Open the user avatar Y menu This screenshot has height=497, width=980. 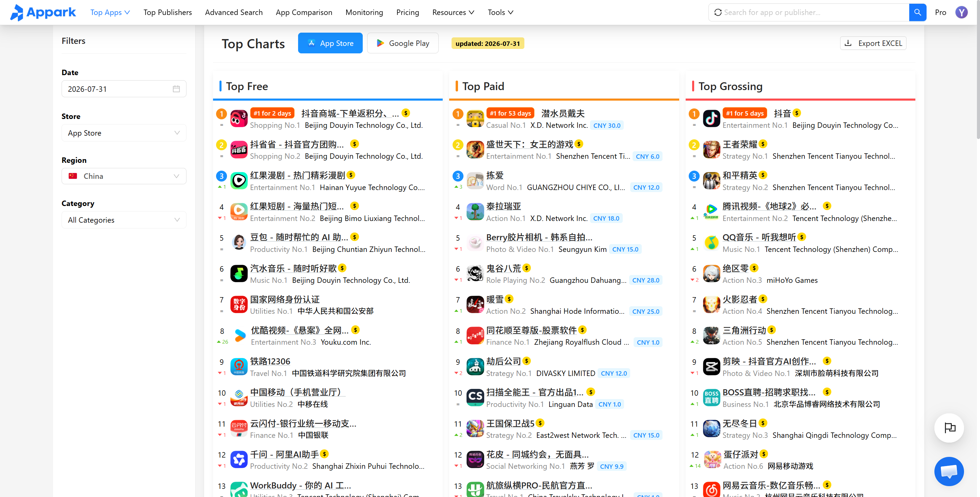961,12
